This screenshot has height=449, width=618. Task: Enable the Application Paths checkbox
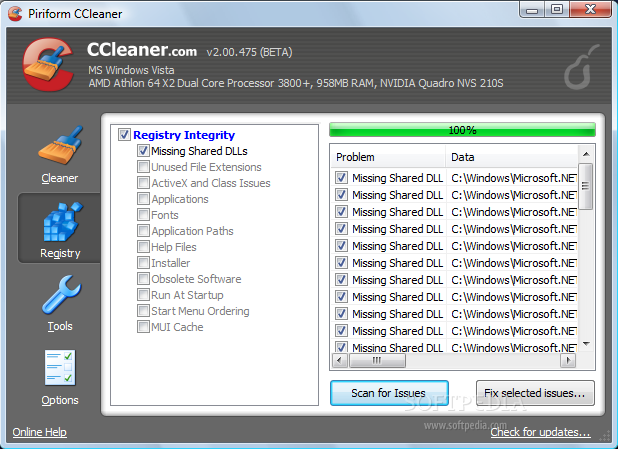coord(143,231)
